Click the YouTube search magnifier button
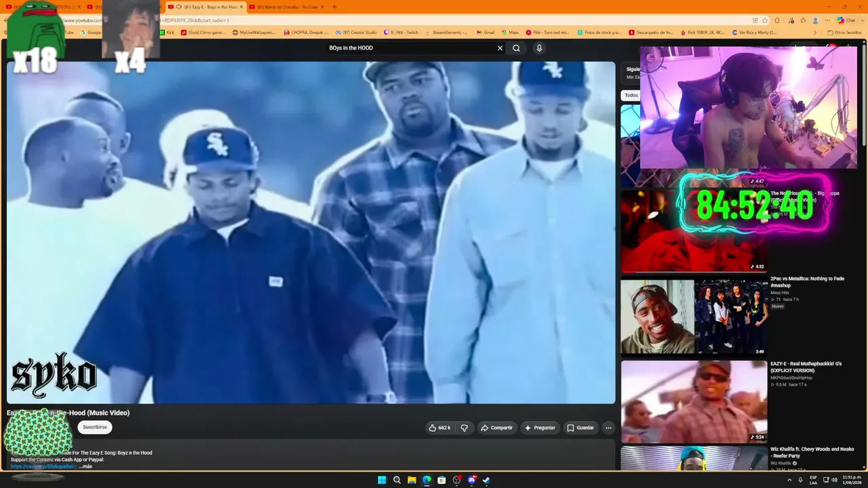The width and height of the screenshot is (868, 488). tap(516, 48)
